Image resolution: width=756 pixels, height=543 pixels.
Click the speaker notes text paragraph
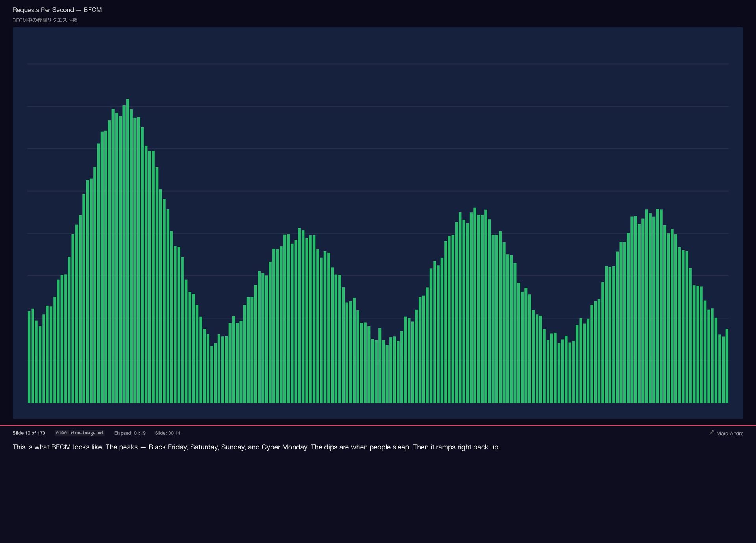tap(256, 447)
